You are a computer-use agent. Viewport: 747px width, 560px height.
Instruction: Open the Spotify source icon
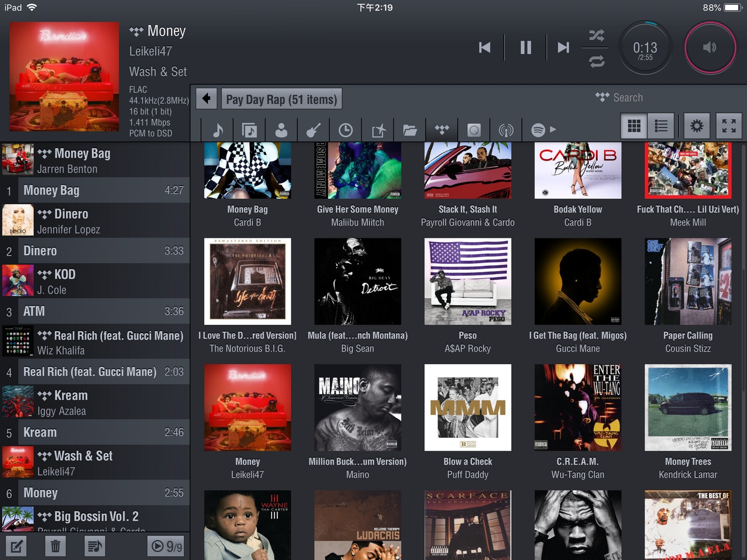pos(538,130)
